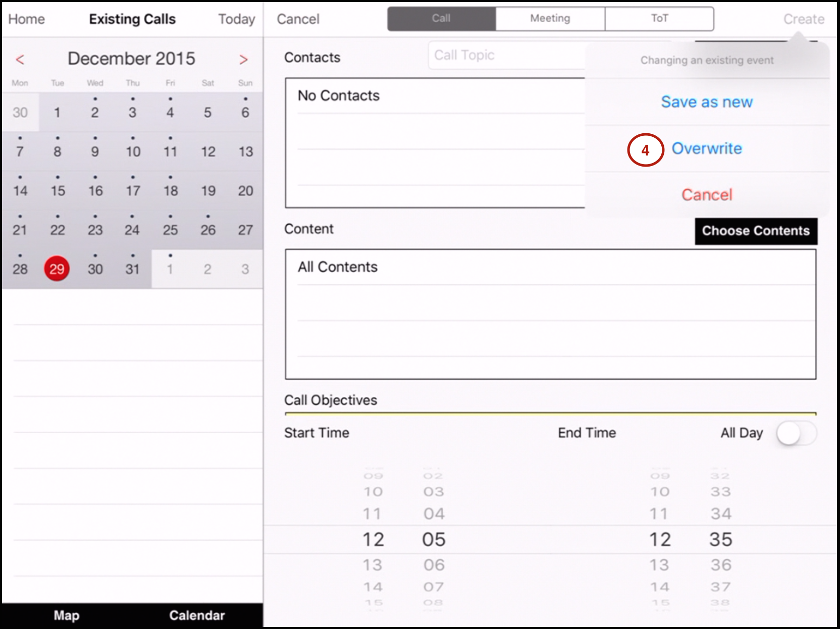
Task: Jump to Today in the calendar
Action: tap(236, 19)
